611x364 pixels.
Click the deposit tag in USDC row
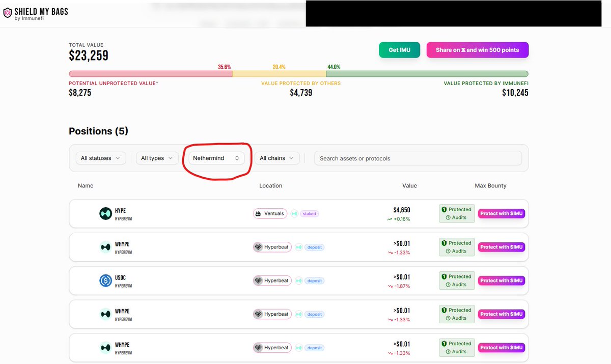point(315,281)
